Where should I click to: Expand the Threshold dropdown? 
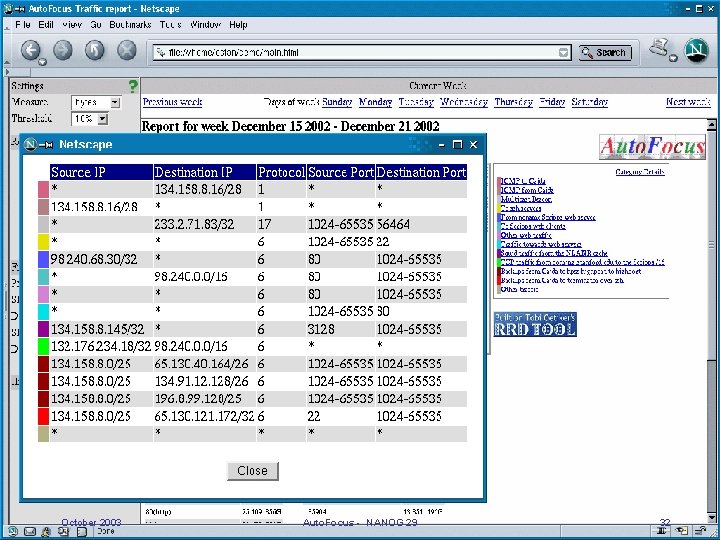(x=103, y=119)
